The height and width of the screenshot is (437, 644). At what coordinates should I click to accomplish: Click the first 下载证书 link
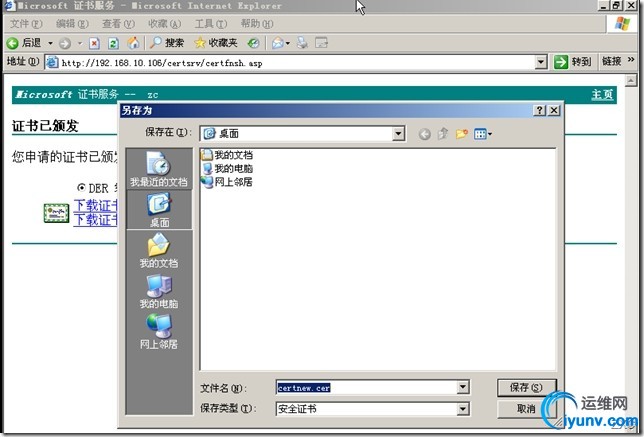[x=95, y=205]
